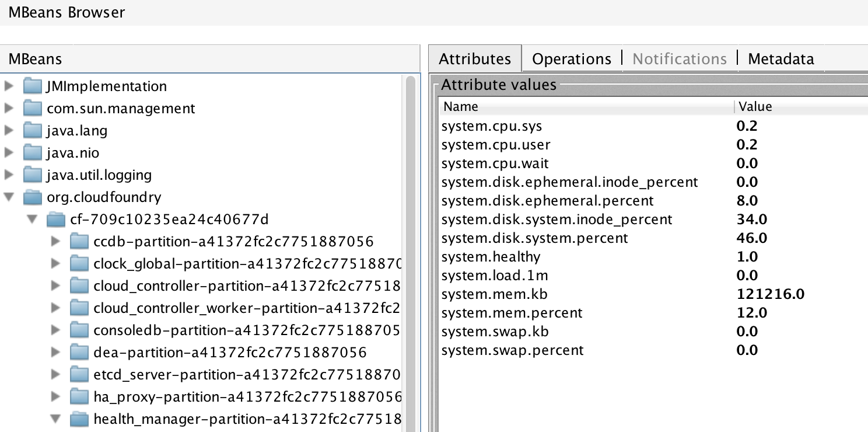The height and width of the screenshot is (432, 868).
Task: Switch to the Operations tab
Action: point(572,59)
